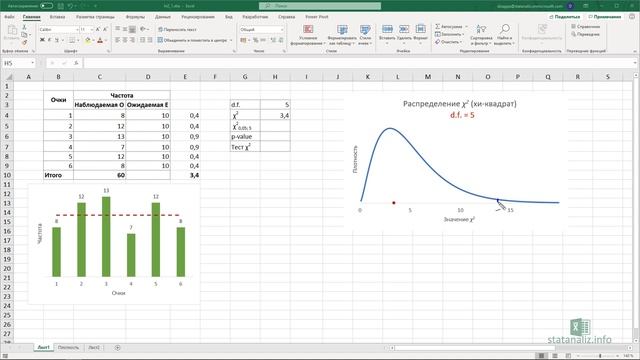
Task: Click the Примечания comments button
Action: pyautogui.click(x=605, y=17)
